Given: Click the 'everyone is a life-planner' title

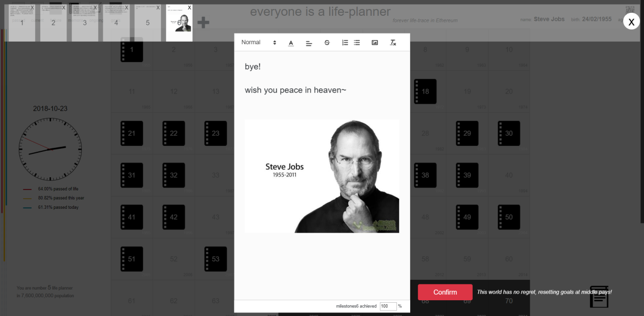Looking at the screenshot, I should click(x=320, y=12).
